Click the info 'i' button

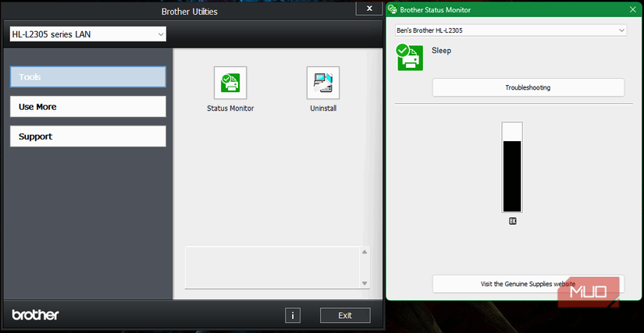coord(293,315)
